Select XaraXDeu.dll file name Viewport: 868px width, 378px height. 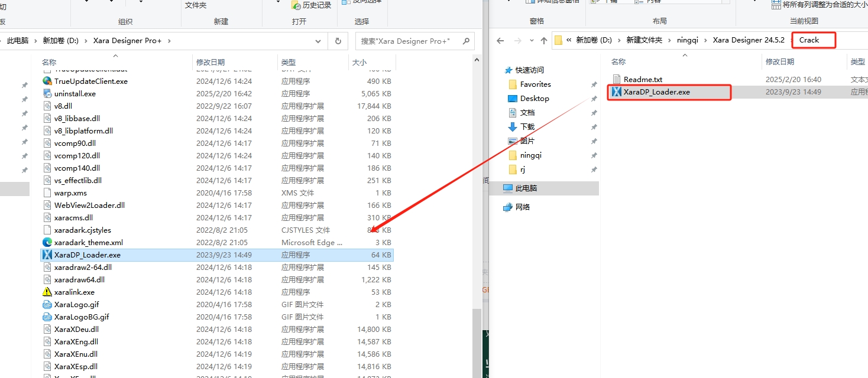76,329
